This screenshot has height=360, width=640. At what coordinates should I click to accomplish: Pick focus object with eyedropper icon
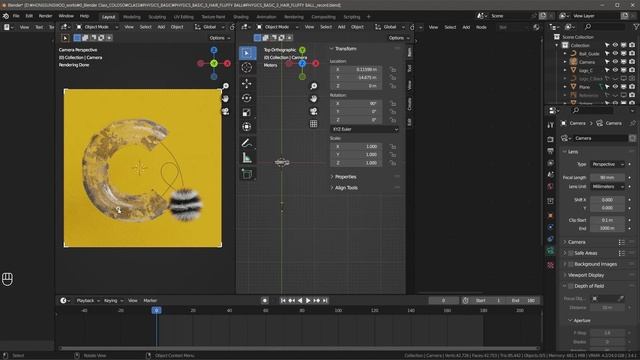click(621, 298)
